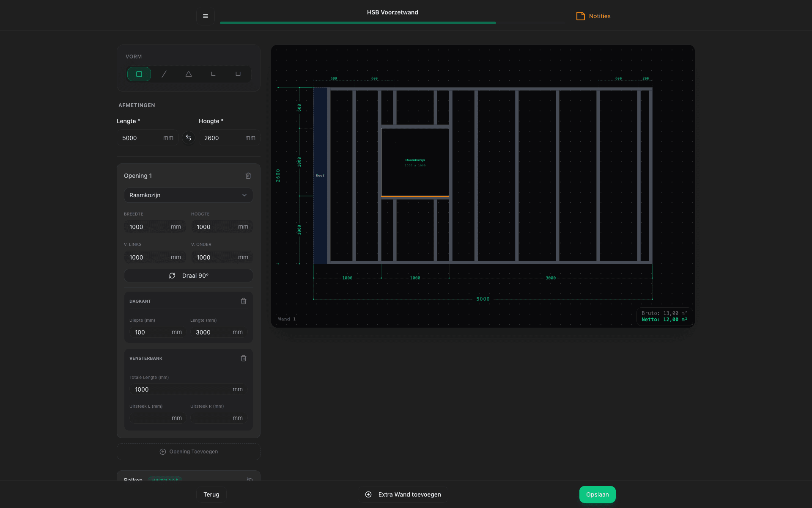Select the rectangle wall shape
The image size is (812, 508).
tap(139, 74)
